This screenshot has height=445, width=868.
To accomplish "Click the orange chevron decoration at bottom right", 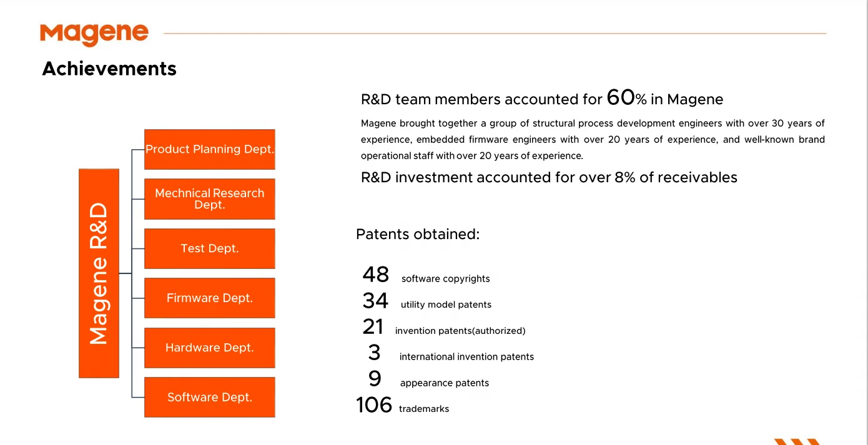I will [x=797, y=441].
